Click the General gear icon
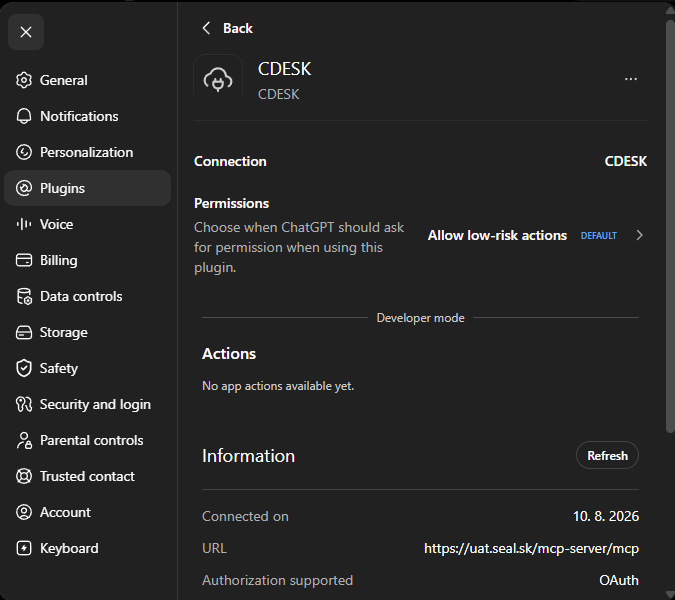The image size is (675, 600). point(24,80)
